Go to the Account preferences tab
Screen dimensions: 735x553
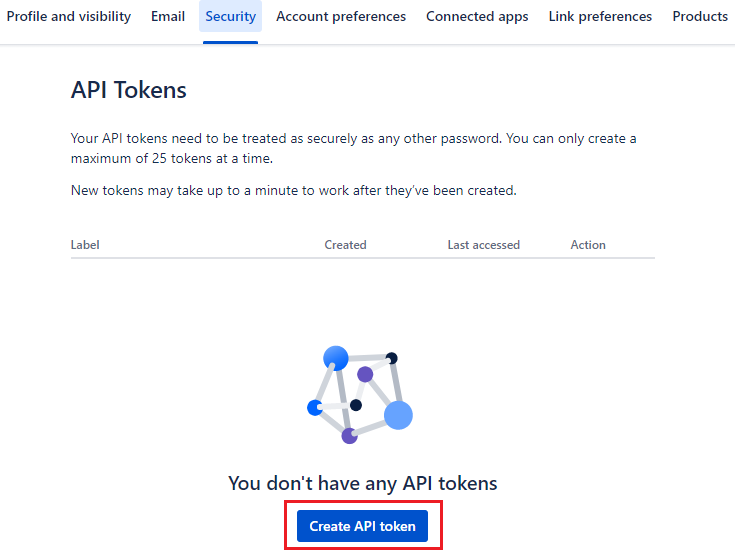point(341,17)
